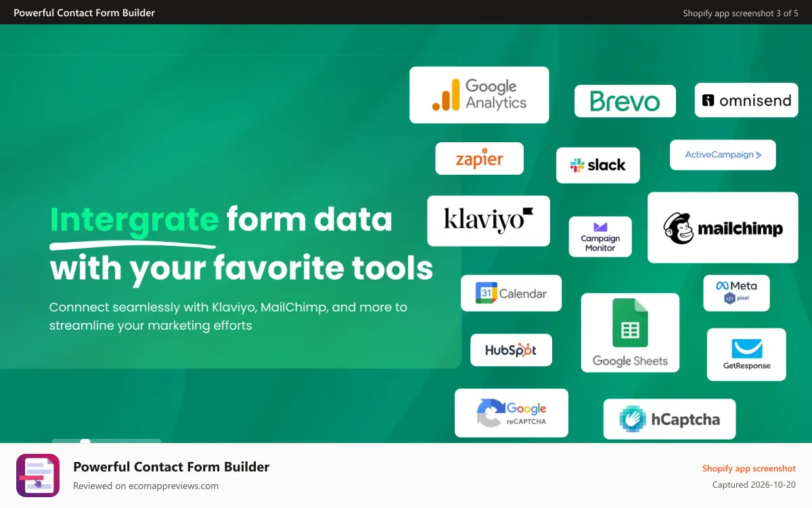Click 'Reviewed on ecomappreviews.com' text

145,486
